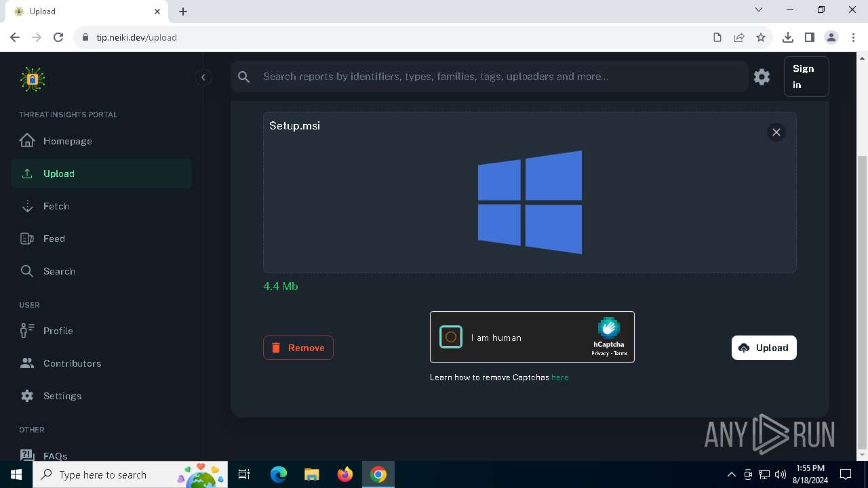Open the FAQs page

101,455
